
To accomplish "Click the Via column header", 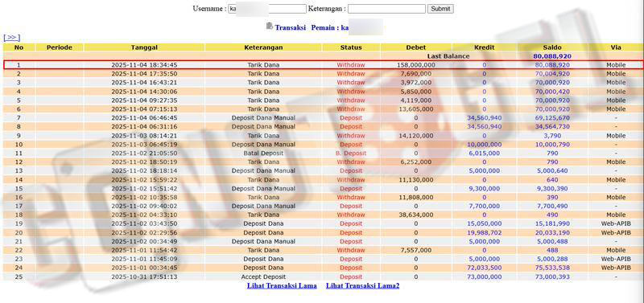I will point(616,47).
